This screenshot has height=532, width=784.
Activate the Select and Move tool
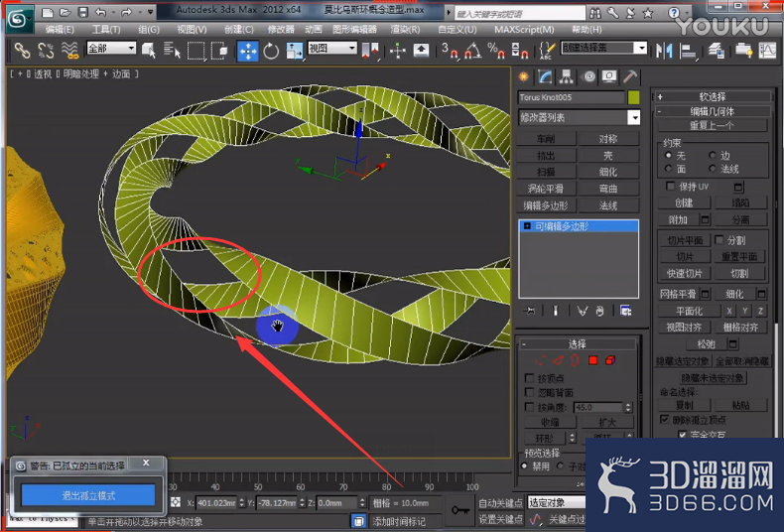click(x=248, y=51)
